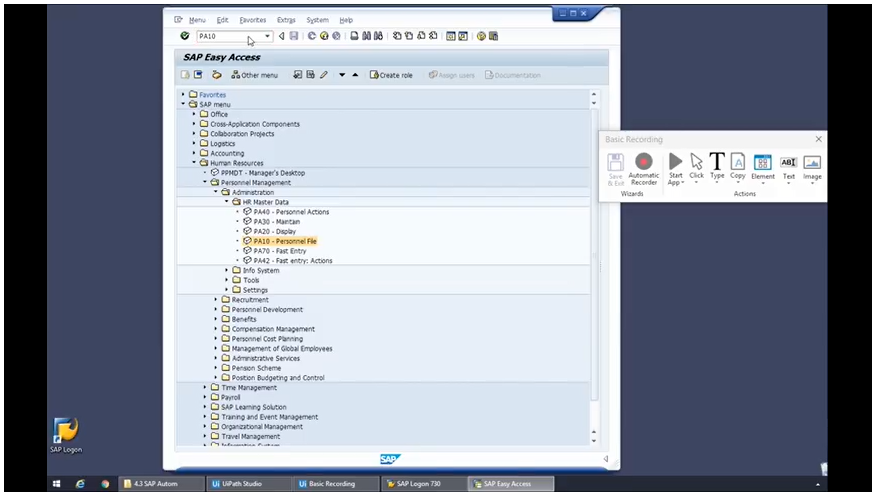877x495 pixels.
Task: Click Create New Session icon
Action: point(450,36)
